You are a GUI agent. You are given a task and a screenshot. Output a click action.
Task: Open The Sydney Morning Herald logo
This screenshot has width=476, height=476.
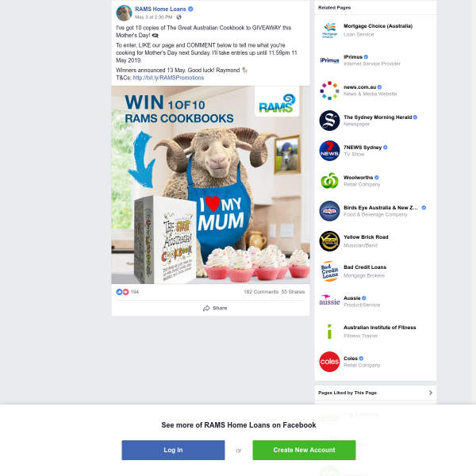click(x=329, y=121)
